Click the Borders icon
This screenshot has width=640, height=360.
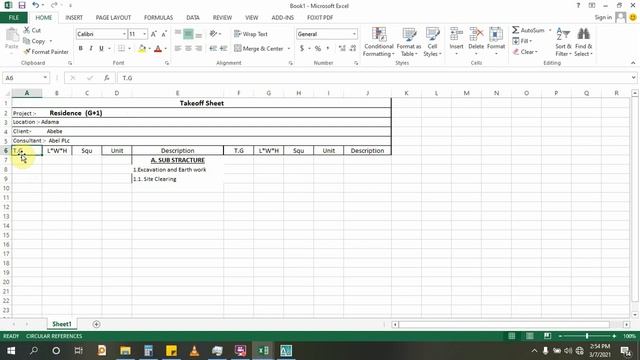121,48
